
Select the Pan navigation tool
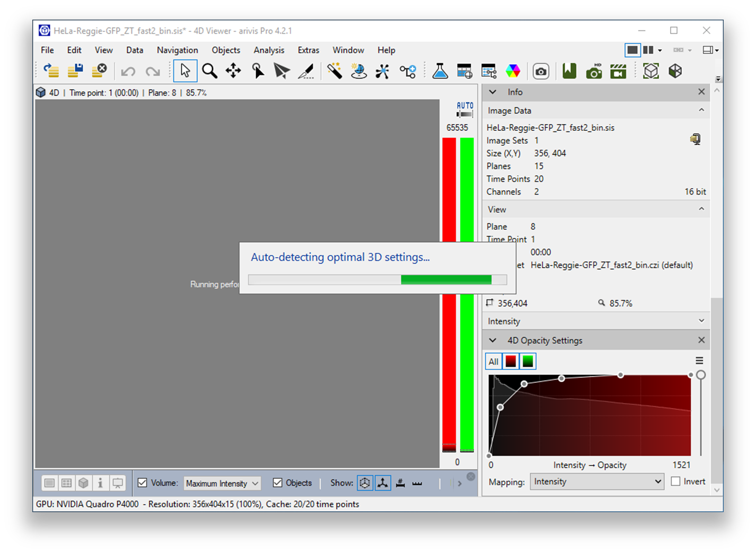pos(233,71)
